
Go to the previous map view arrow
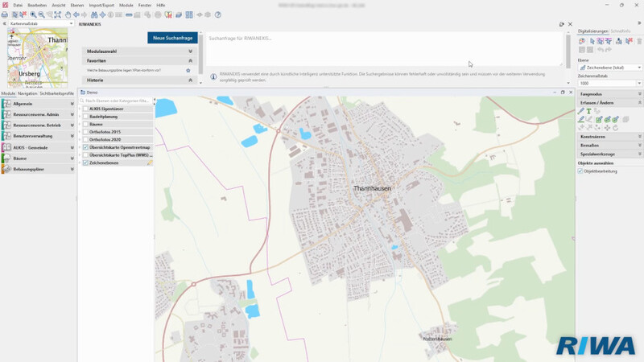pos(76,14)
